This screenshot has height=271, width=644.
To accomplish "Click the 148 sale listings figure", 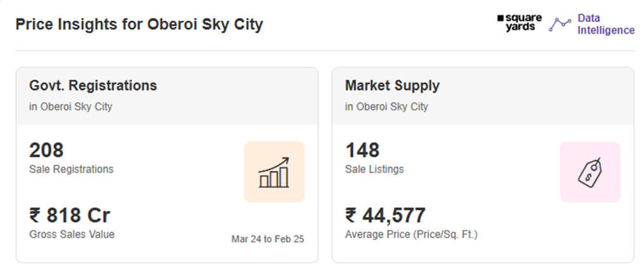I will (363, 150).
